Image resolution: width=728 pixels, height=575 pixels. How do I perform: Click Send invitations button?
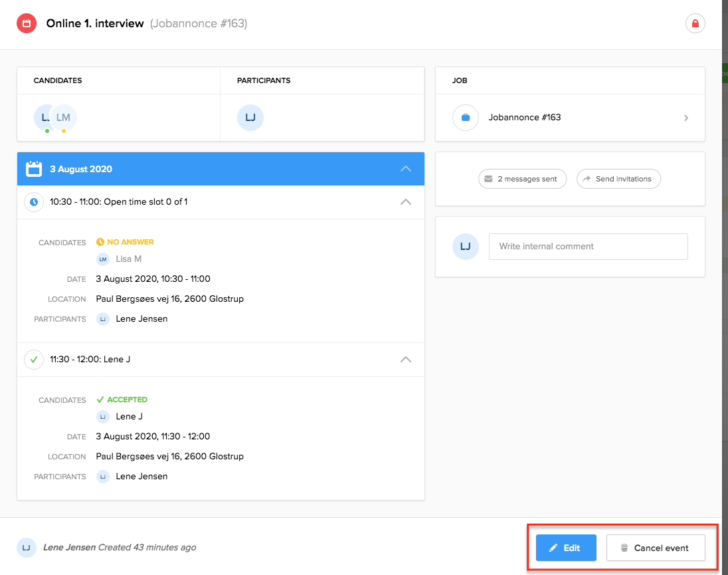(618, 179)
